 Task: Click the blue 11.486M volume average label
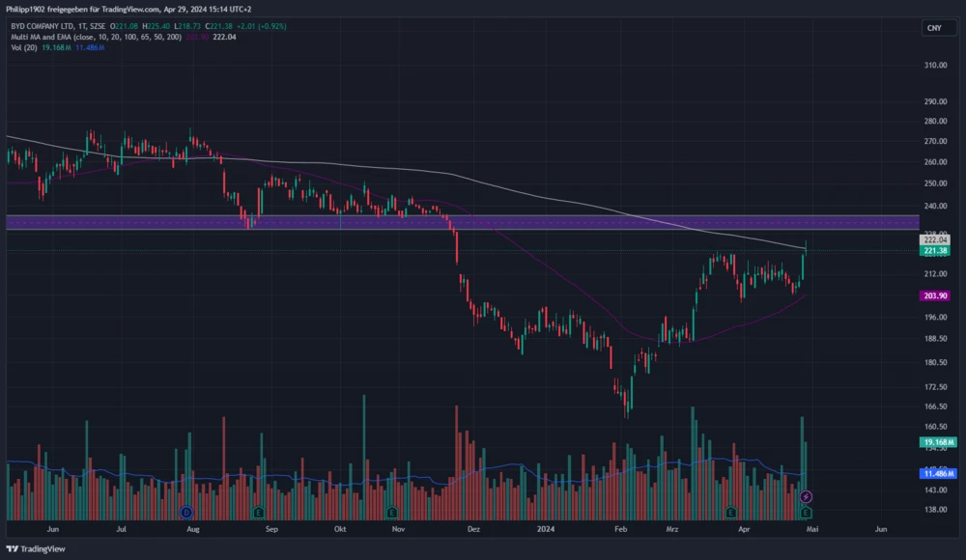937,474
